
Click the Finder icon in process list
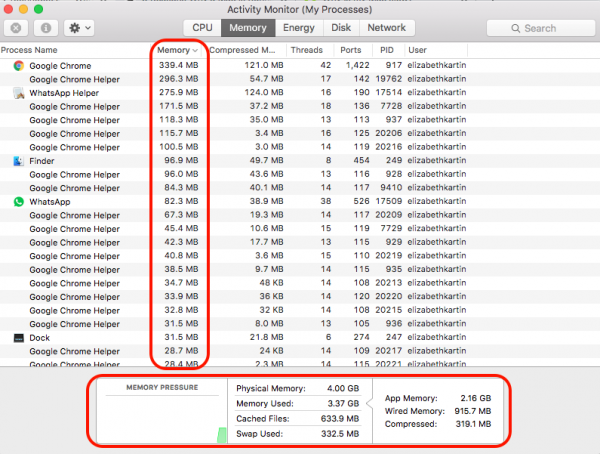tap(19, 161)
